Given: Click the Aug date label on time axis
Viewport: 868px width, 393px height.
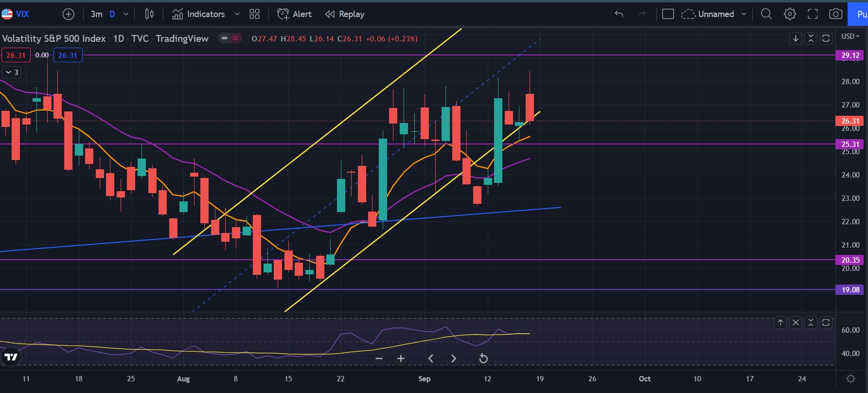Looking at the screenshot, I should point(183,378).
